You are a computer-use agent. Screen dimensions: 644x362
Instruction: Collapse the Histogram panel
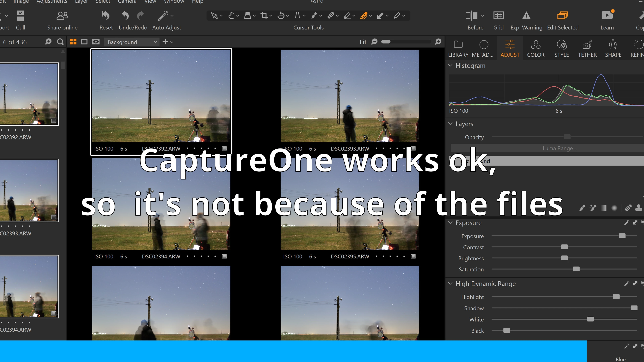[450, 66]
